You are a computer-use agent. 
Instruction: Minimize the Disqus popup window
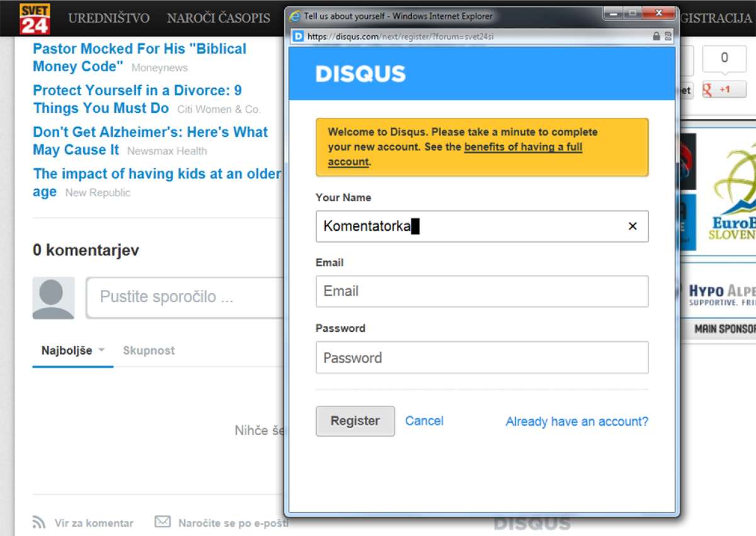[613, 13]
